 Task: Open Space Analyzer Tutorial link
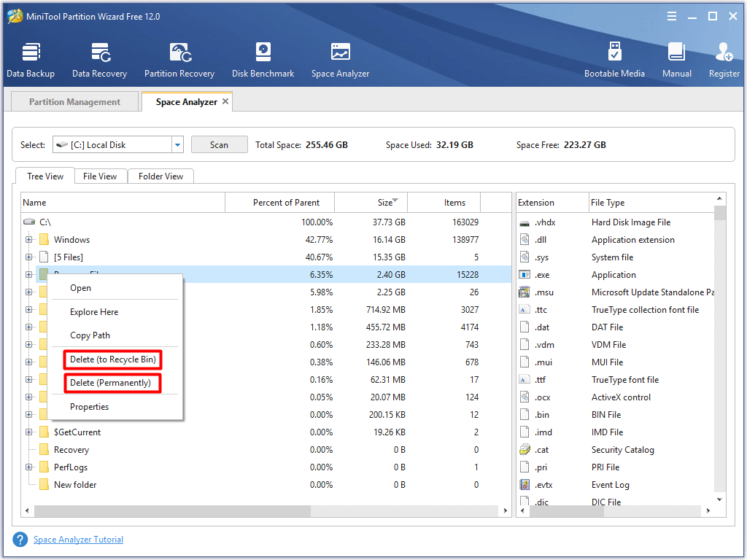point(78,540)
